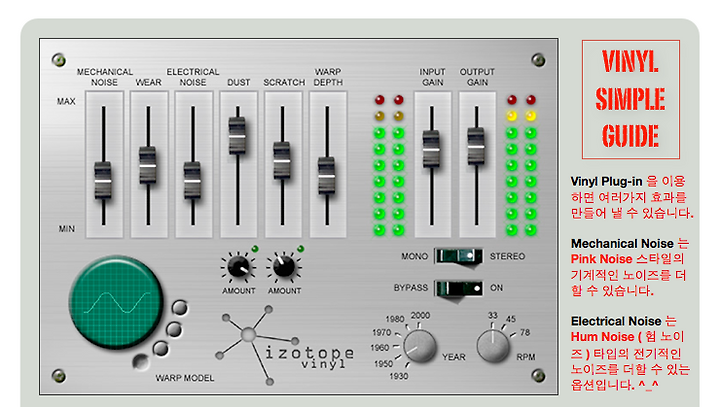
Task: Click the Scratch Amount knob
Action: pyautogui.click(x=284, y=266)
